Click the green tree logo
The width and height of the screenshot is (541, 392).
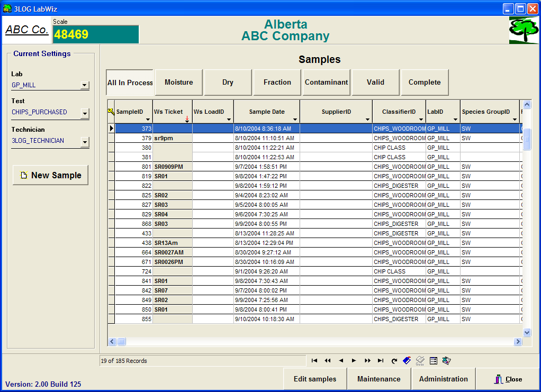(x=523, y=30)
